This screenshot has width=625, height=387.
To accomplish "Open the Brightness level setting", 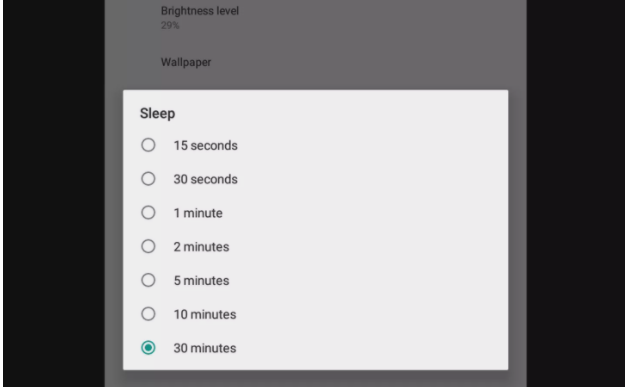I will click(x=315, y=17).
